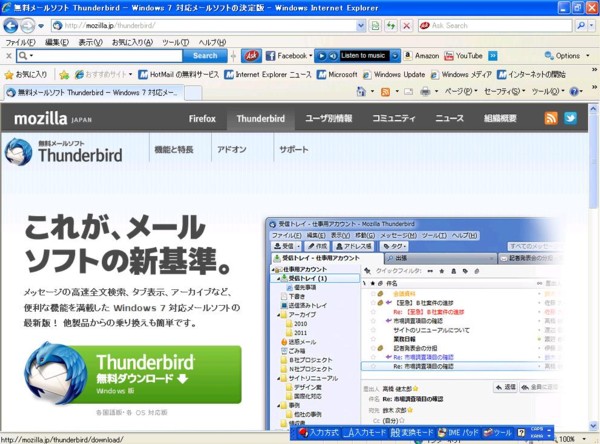The width and height of the screenshot is (600, 444).
Task: Click the browser Forward arrow button
Action: click(x=27, y=26)
